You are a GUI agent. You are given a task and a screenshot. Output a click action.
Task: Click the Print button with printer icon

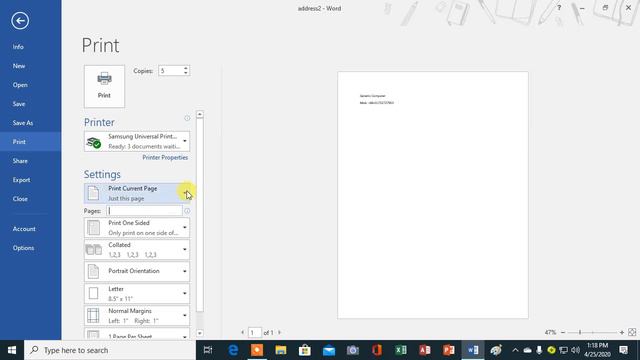[x=104, y=86]
